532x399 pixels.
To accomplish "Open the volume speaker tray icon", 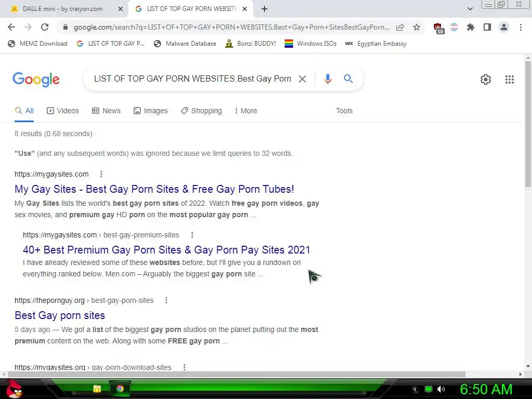I will tap(441, 389).
